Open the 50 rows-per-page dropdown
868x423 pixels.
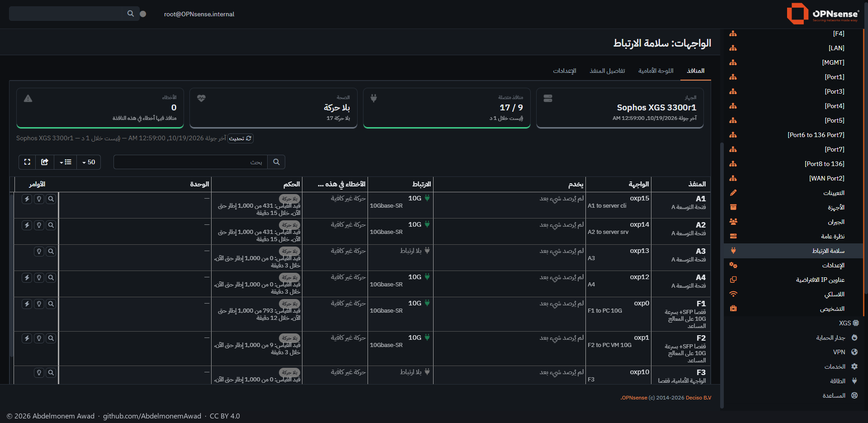89,162
